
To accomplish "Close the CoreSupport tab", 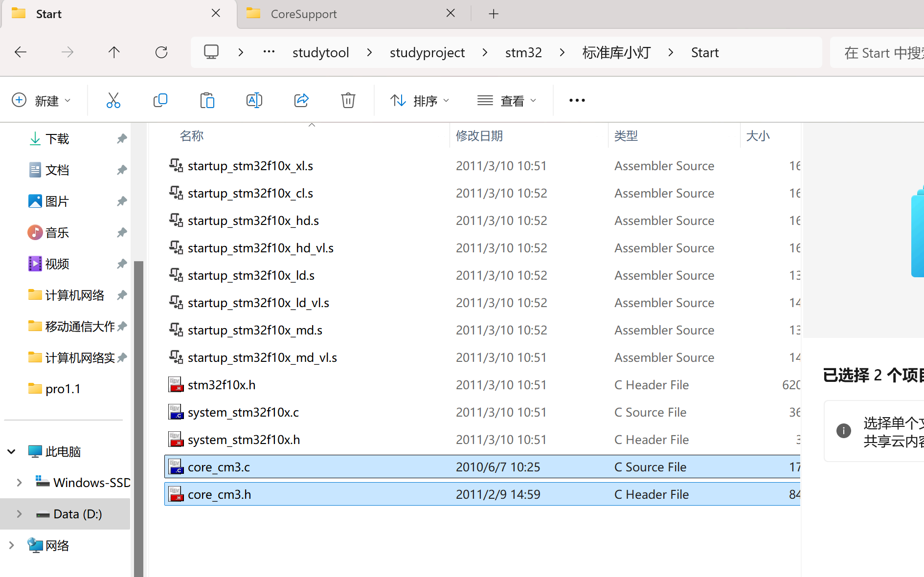I will [x=451, y=13].
